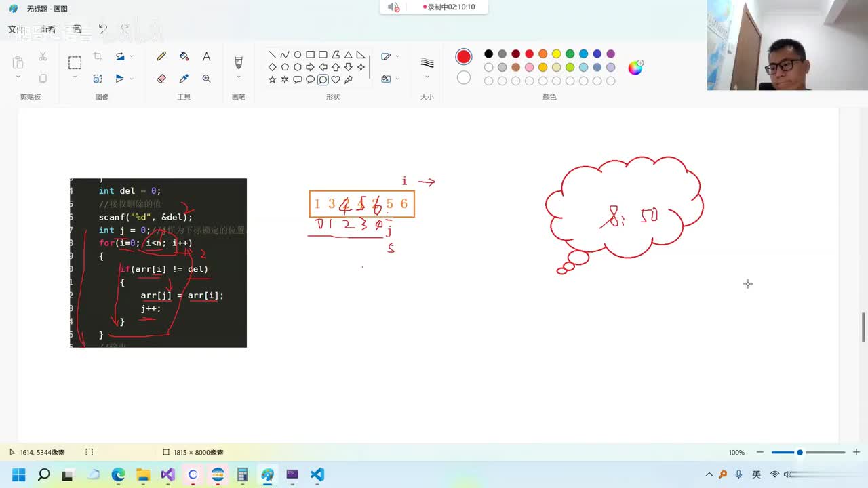Open the View menu
Image resolution: width=868 pixels, height=488 pixels.
pos(47,29)
